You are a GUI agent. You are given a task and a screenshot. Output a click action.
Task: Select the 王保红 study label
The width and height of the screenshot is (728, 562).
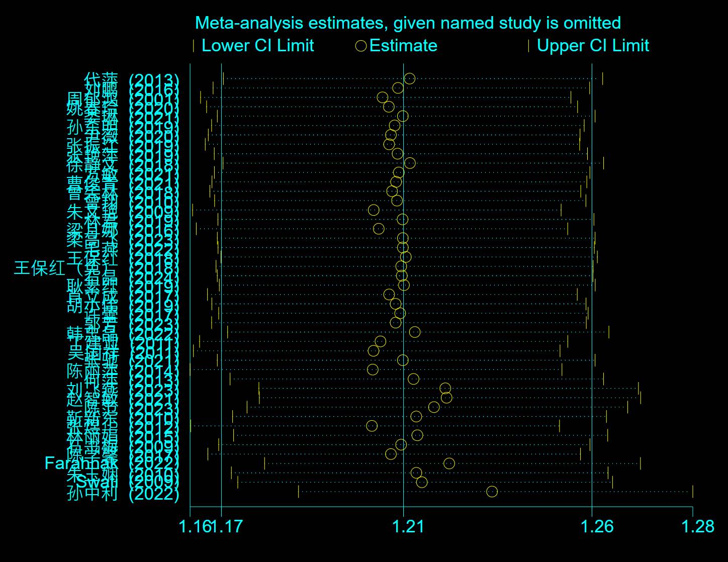(x=39, y=268)
